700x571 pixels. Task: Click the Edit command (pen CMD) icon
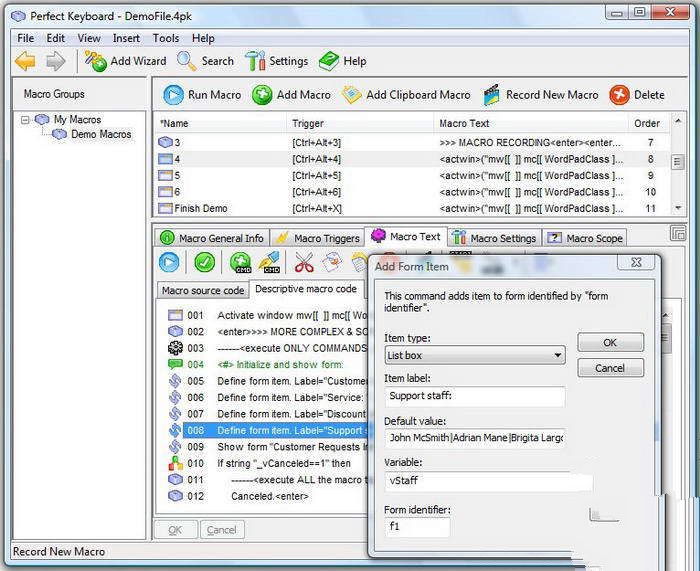269,263
